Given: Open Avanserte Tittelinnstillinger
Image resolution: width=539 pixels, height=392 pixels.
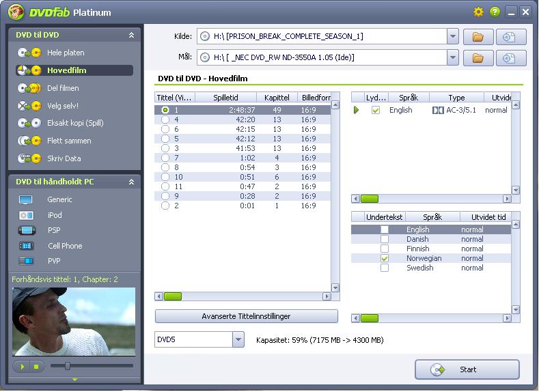Looking at the screenshot, I should tap(246, 316).
